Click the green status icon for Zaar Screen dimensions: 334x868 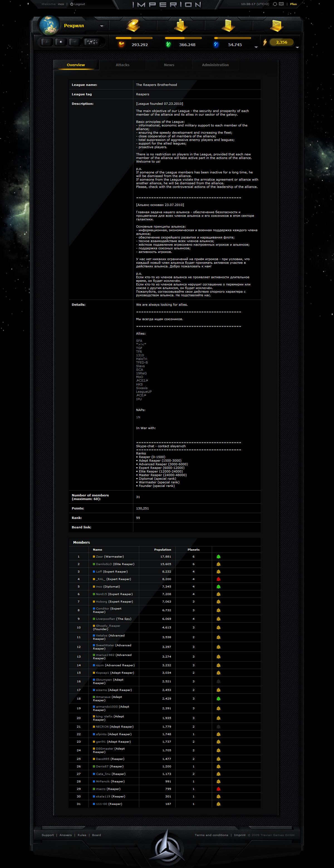click(x=218, y=557)
